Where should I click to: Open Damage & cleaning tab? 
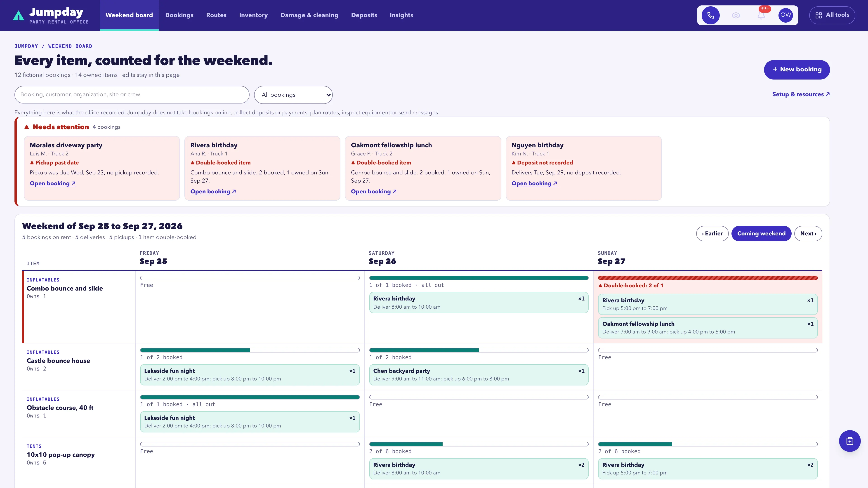coord(309,15)
